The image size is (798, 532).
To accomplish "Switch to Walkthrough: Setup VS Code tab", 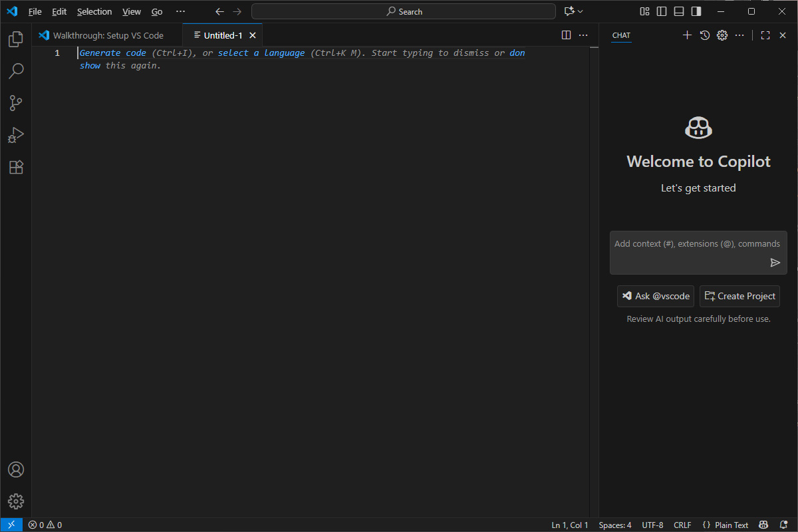I will click(x=108, y=35).
